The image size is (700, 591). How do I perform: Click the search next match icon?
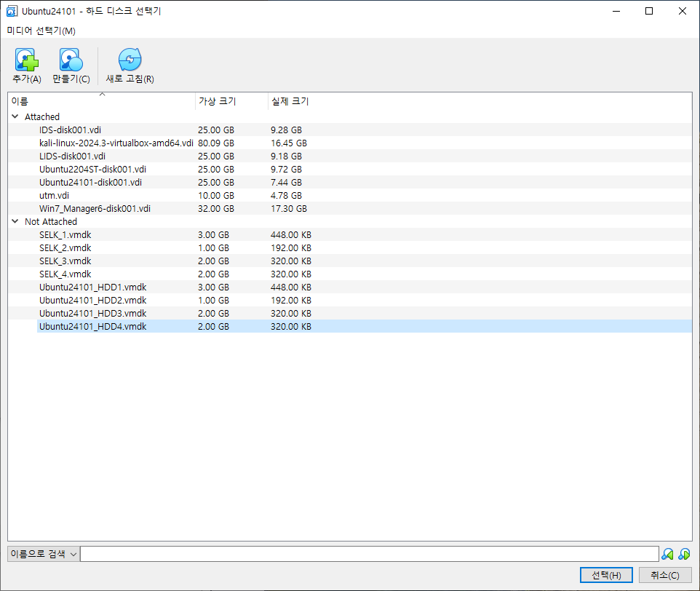[x=684, y=554]
